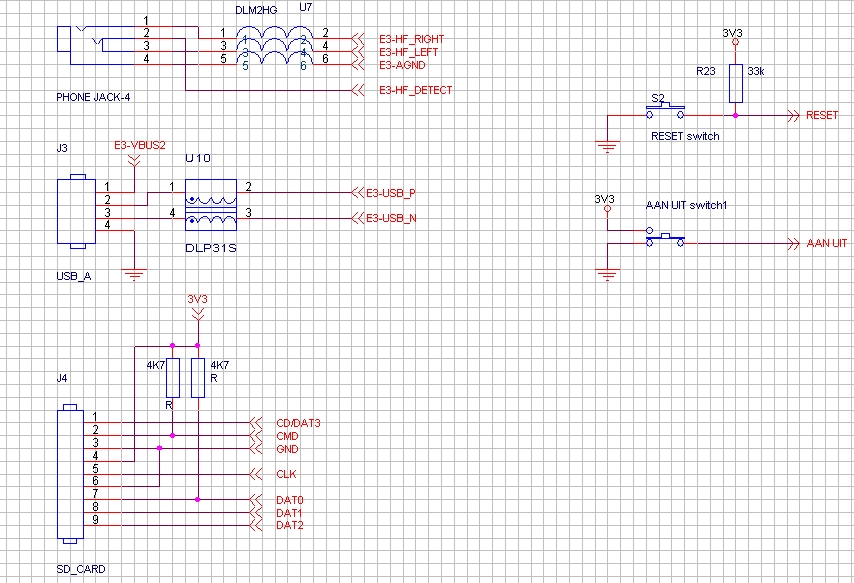The image size is (854, 583).
Task: Click the R23 33k resistor
Action: click(x=736, y=84)
